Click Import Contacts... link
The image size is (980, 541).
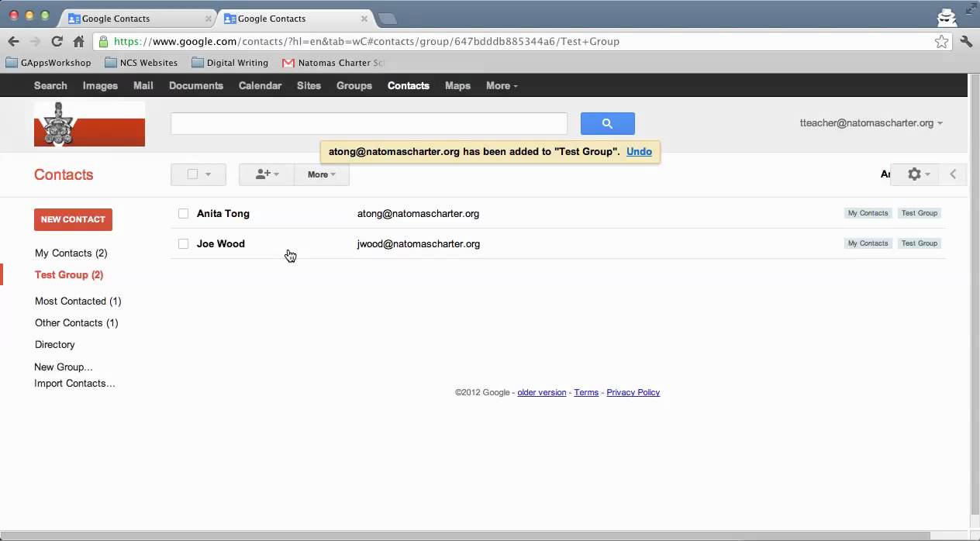(74, 383)
